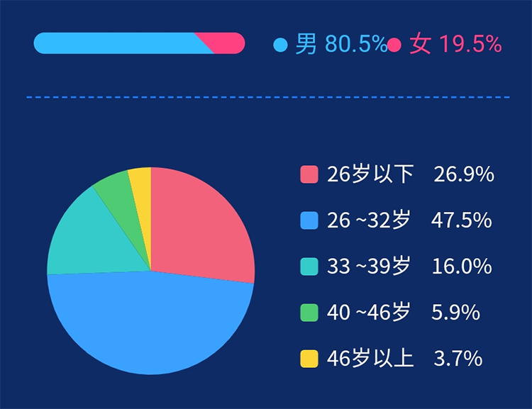Select the yellow 46岁以上 legend swatch
Viewport: 532px width, 409px height.
[x=309, y=359]
